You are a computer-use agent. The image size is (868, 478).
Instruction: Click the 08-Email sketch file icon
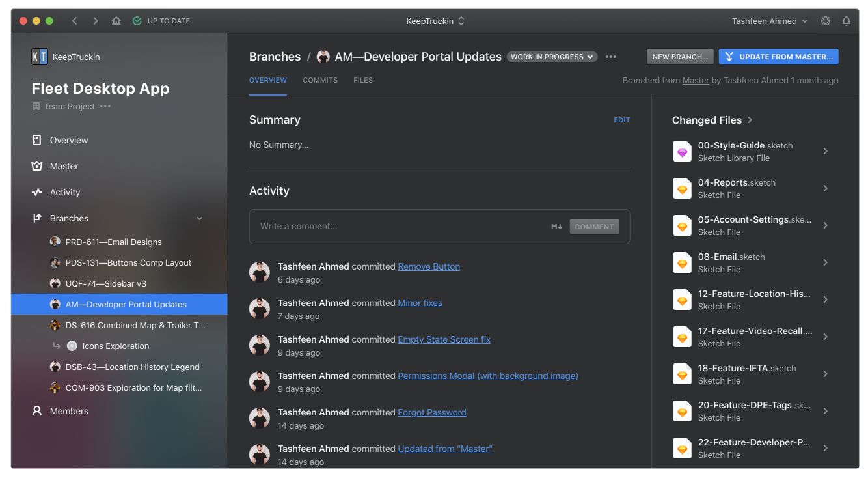[682, 262]
